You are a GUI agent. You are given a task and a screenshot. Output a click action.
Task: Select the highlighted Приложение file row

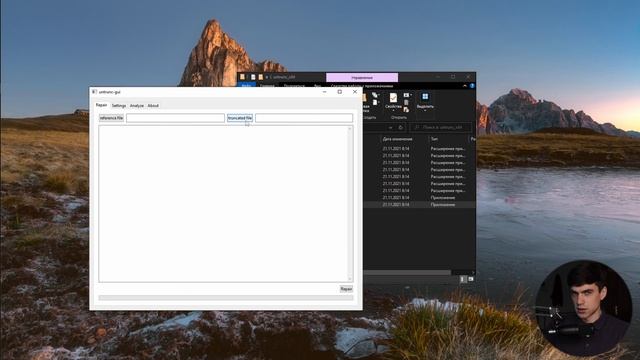click(x=419, y=204)
